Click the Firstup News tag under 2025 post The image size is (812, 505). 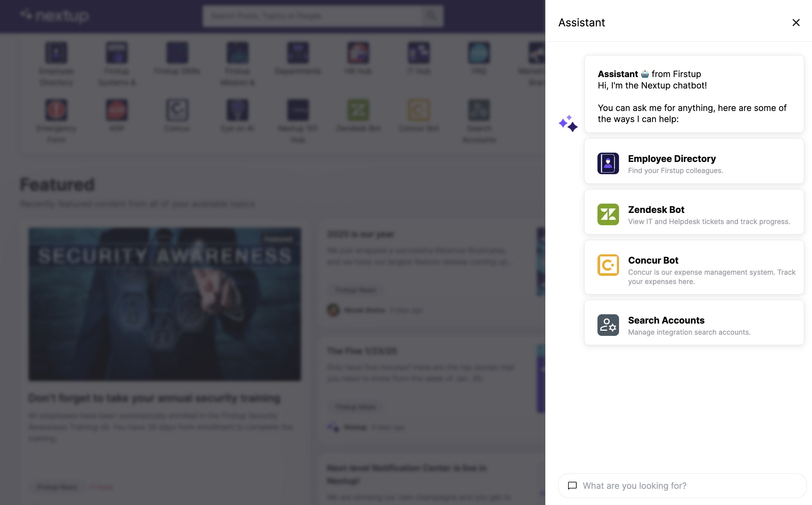coord(355,290)
